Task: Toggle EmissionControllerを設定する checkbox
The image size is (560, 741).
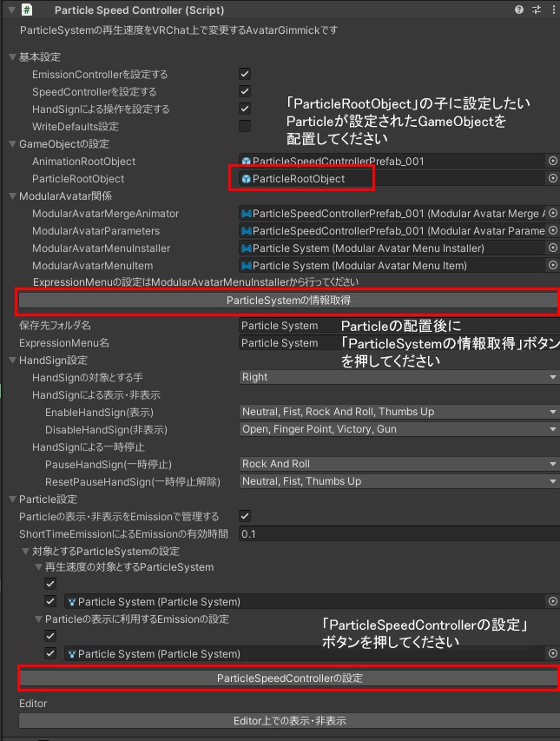Action: 245,74
